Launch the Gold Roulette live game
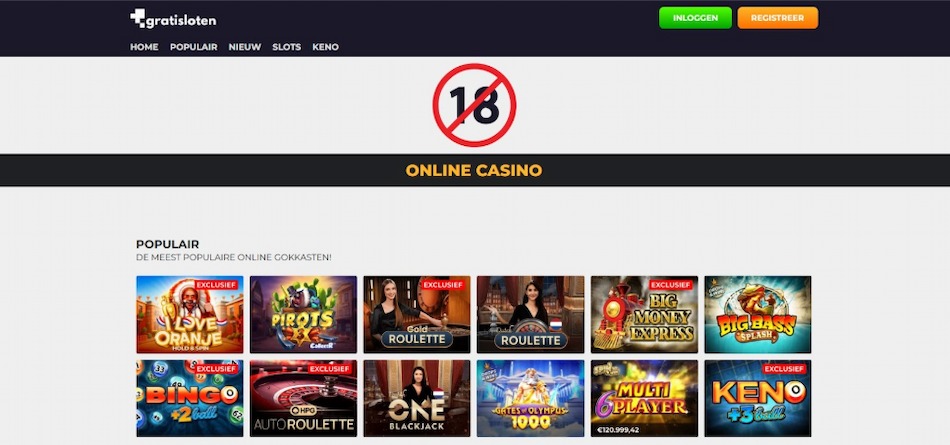The width and height of the screenshot is (950, 445). tap(417, 315)
